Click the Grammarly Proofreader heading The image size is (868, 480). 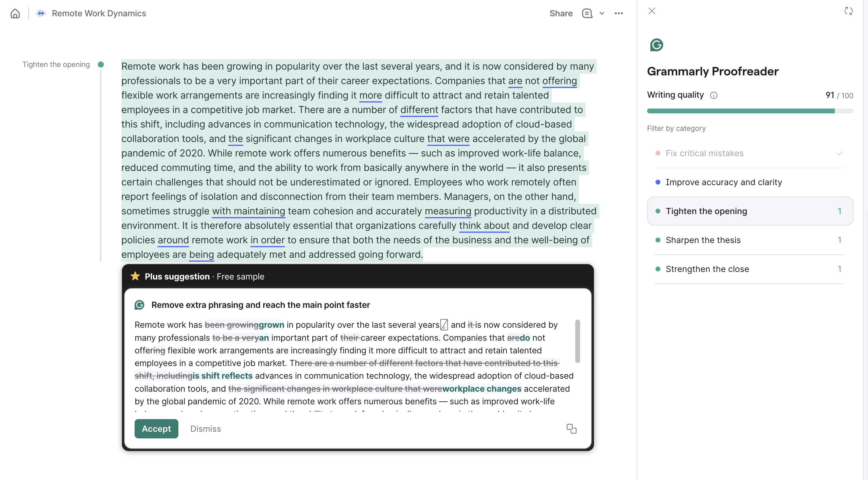tap(713, 71)
